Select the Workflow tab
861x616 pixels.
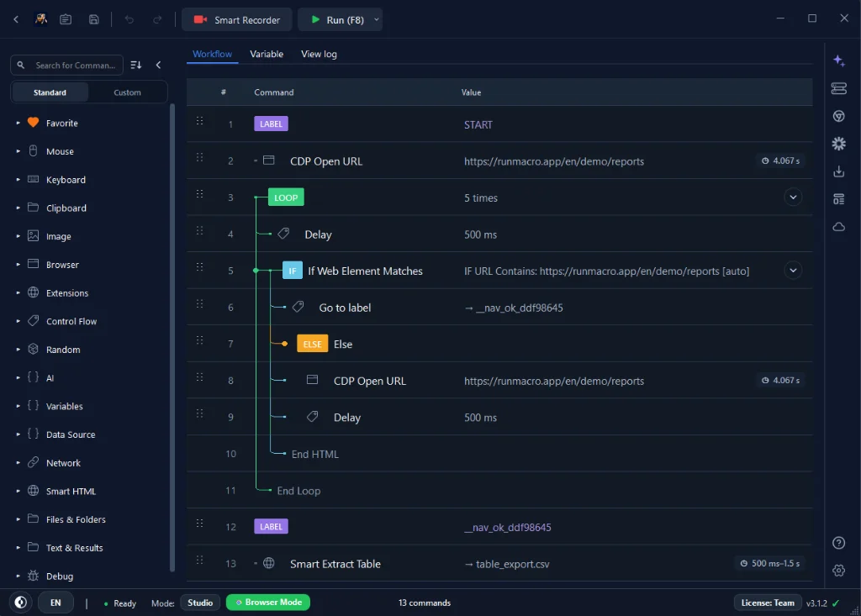point(212,54)
